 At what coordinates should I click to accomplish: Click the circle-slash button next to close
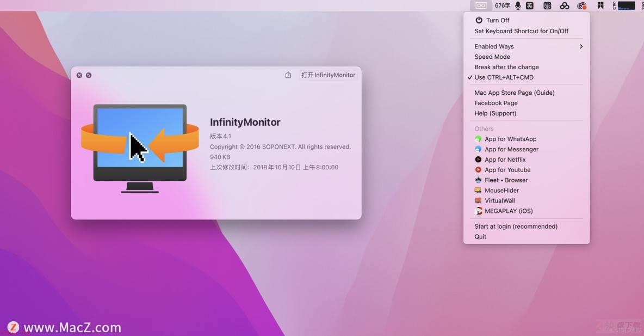pyautogui.click(x=89, y=75)
